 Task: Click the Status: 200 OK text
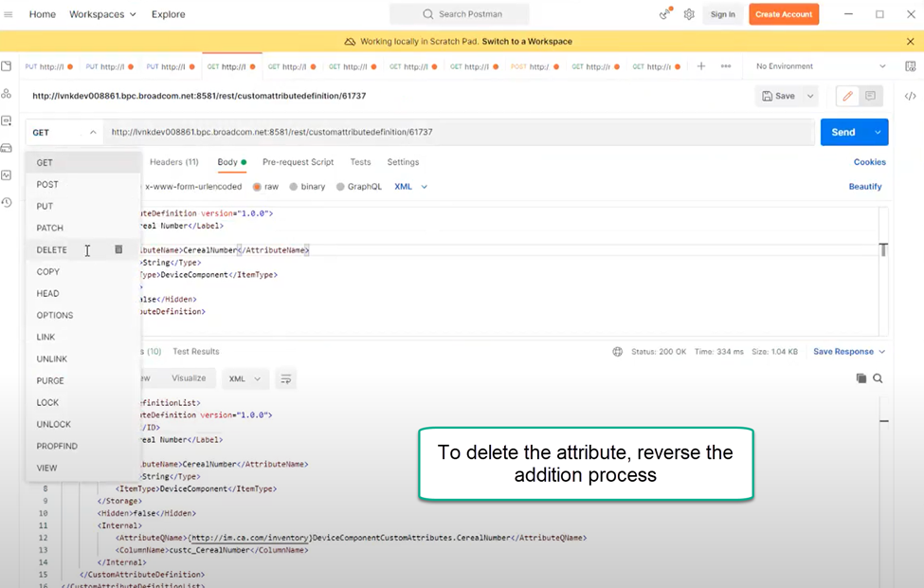pyautogui.click(x=659, y=352)
